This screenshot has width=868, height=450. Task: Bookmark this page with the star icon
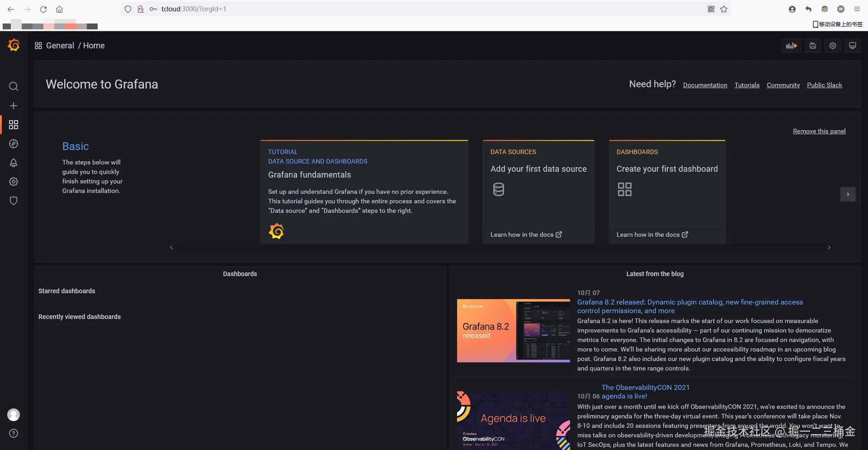724,9
